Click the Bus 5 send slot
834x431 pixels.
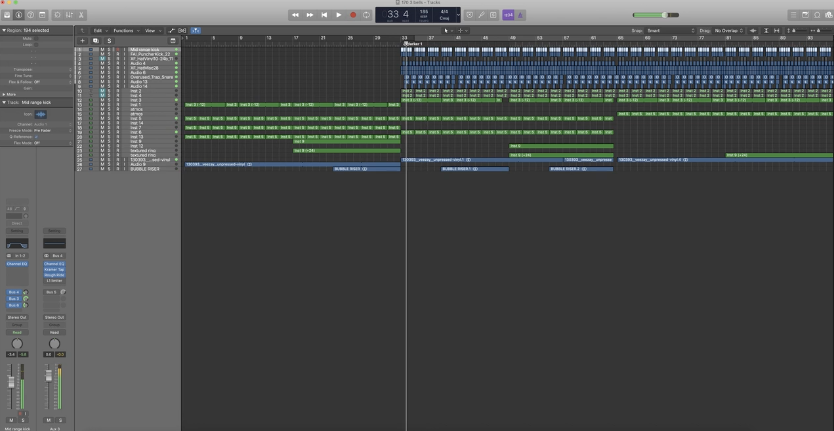click(x=51, y=292)
